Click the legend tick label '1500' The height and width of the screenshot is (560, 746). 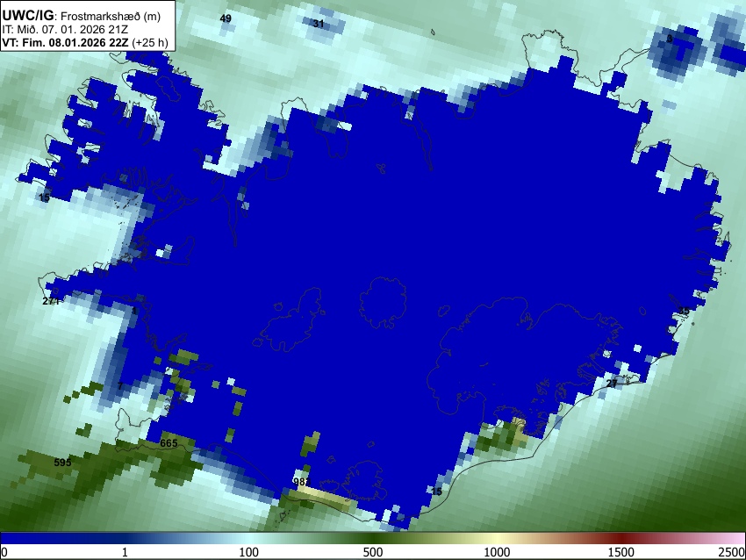(x=621, y=552)
